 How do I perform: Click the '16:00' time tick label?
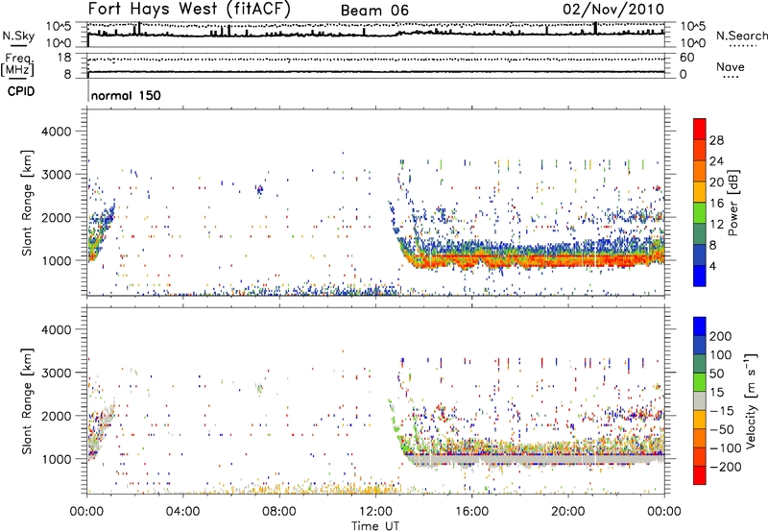coord(471,512)
